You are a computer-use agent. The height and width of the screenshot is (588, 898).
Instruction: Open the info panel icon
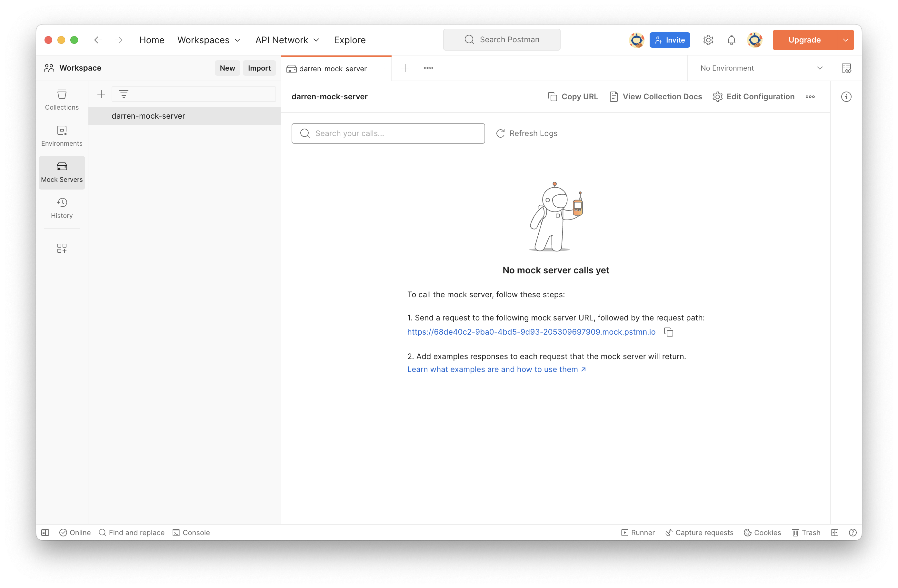(846, 97)
